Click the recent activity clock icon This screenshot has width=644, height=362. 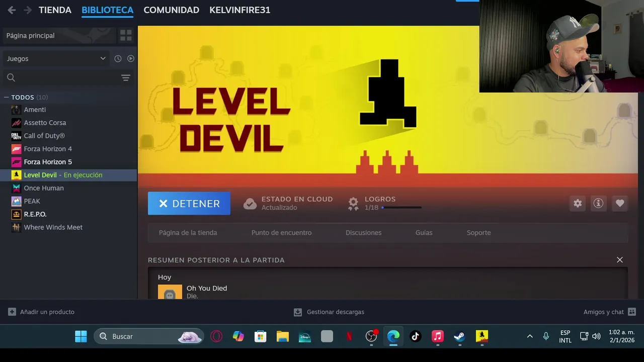pyautogui.click(x=118, y=58)
